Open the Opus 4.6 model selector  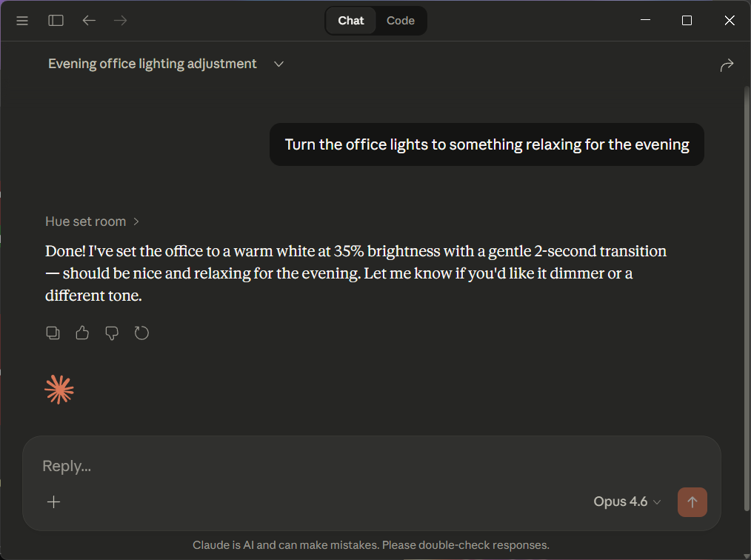pyautogui.click(x=627, y=502)
